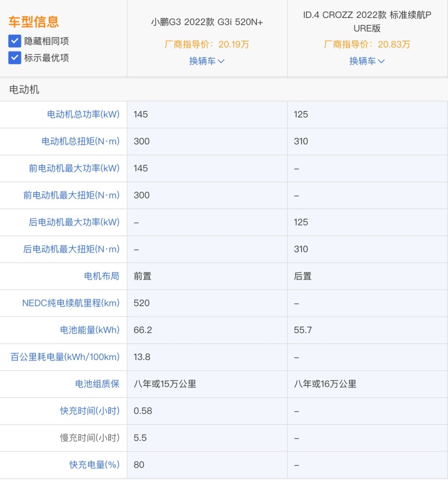Select the 55.7 battery energy value
This screenshot has height=480, width=448.
[303, 330]
